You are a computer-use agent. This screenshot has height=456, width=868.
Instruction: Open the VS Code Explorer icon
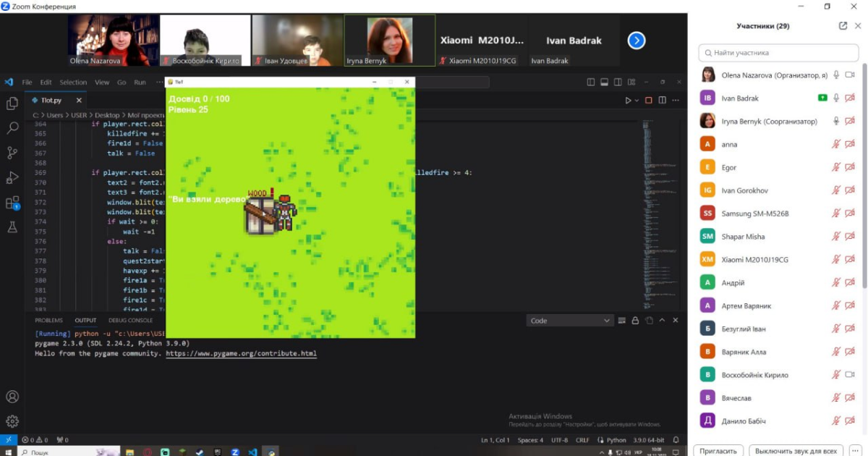pos(12,104)
